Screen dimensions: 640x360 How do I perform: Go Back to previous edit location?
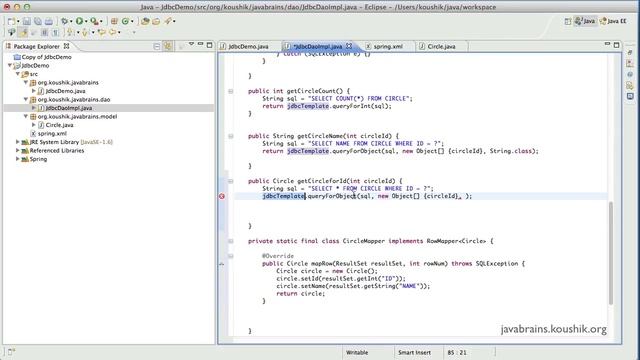(x=102, y=32)
